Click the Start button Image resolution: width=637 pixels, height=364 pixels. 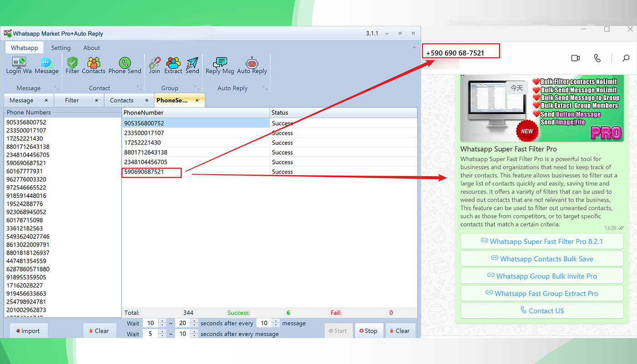pyautogui.click(x=338, y=331)
